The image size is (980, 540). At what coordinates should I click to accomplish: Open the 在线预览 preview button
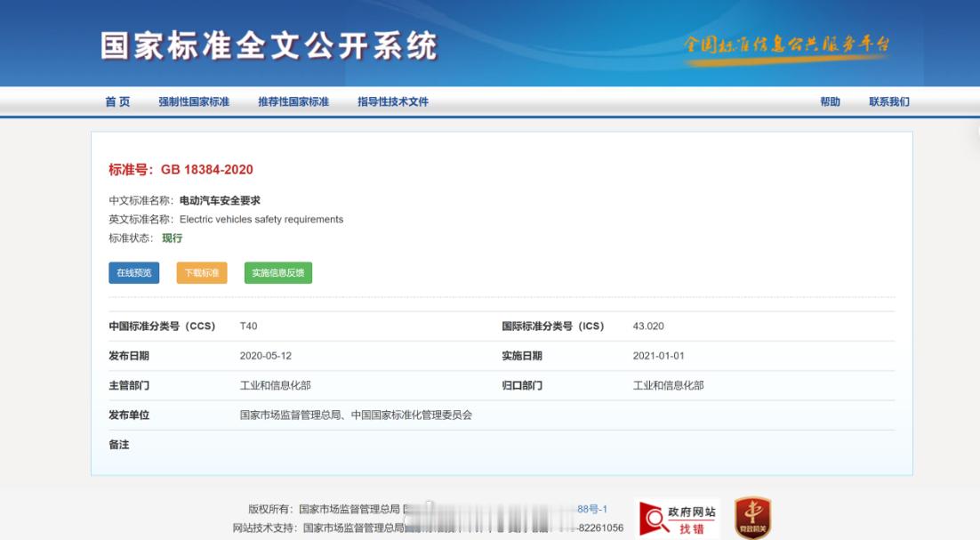[133, 273]
